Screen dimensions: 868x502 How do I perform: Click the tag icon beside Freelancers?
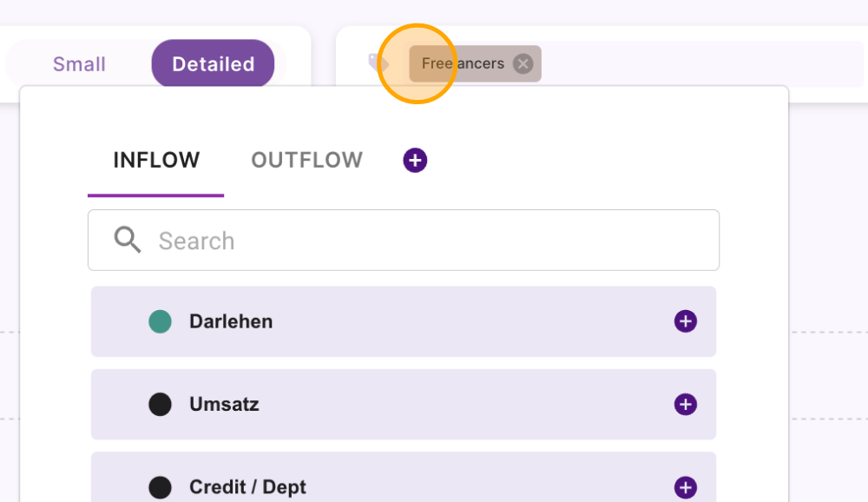(378, 63)
